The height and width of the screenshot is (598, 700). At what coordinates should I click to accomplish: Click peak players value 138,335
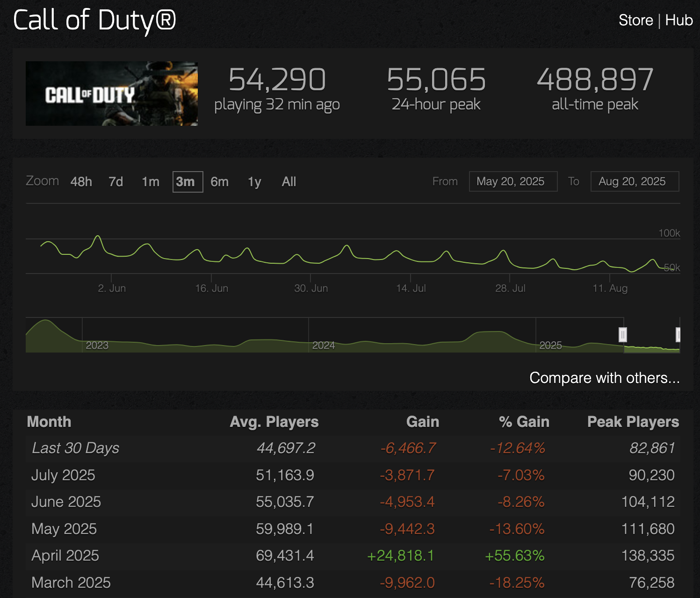(x=648, y=556)
